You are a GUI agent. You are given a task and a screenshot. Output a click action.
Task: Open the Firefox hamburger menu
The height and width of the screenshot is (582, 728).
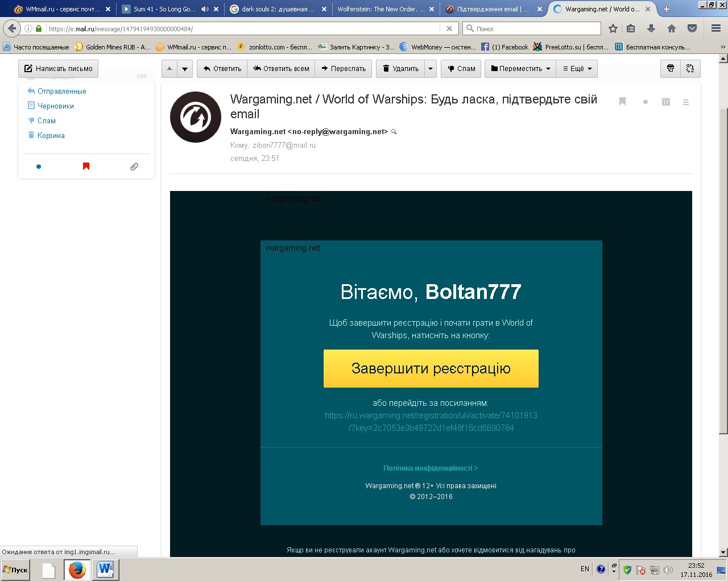pos(716,28)
